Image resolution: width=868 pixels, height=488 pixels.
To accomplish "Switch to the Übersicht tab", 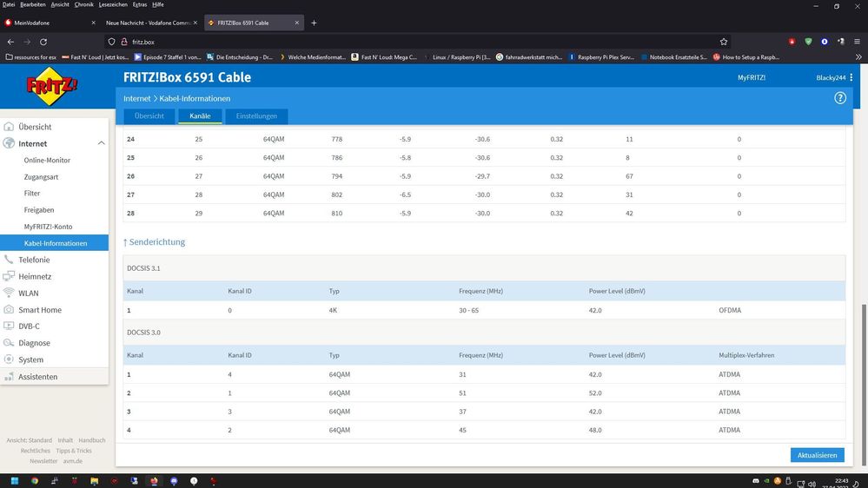I will pyautogui.click(x=149, y=116).
